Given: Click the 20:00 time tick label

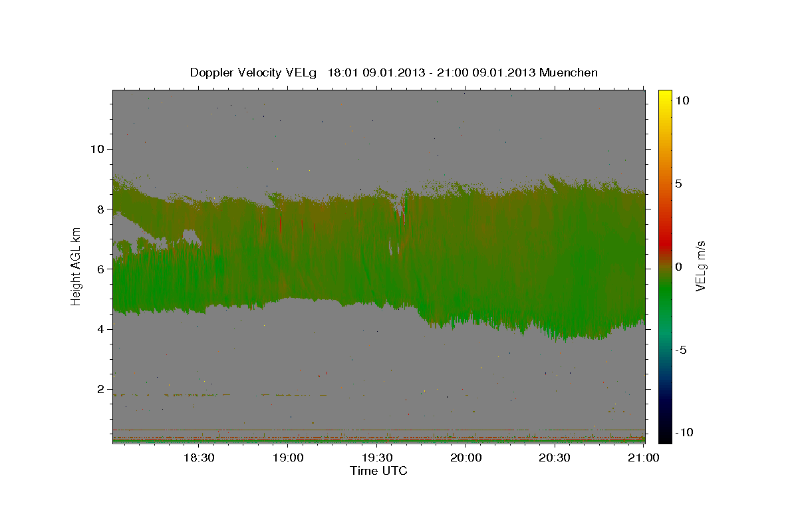Looking at the screenshot, I should point(466,458).
